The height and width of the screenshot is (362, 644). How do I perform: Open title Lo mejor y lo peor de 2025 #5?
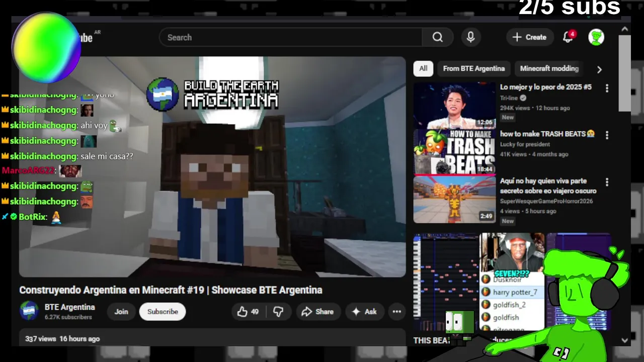545,87
